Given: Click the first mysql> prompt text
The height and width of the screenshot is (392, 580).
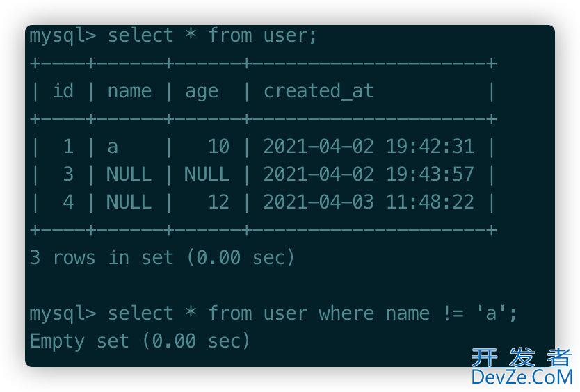Looking at the screenshot, I should 63,36.
